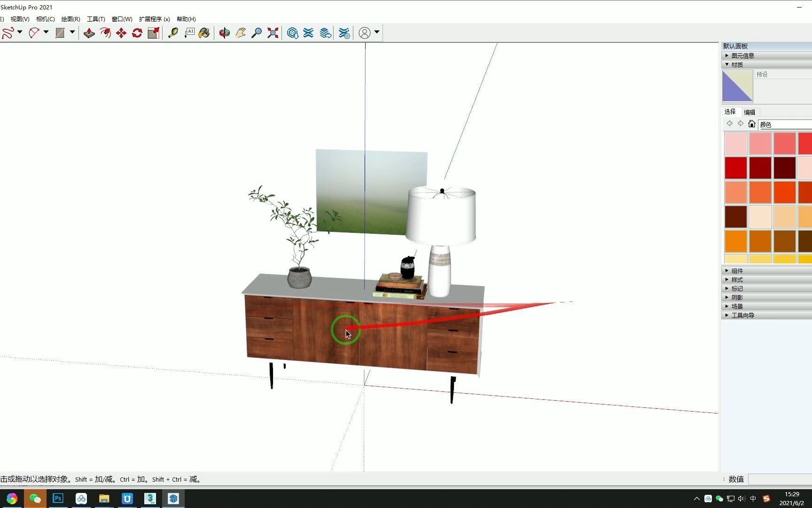The image size is (812, 508).
Task: Open the Paint Bucket materials tool
Action: click(204, 33)
